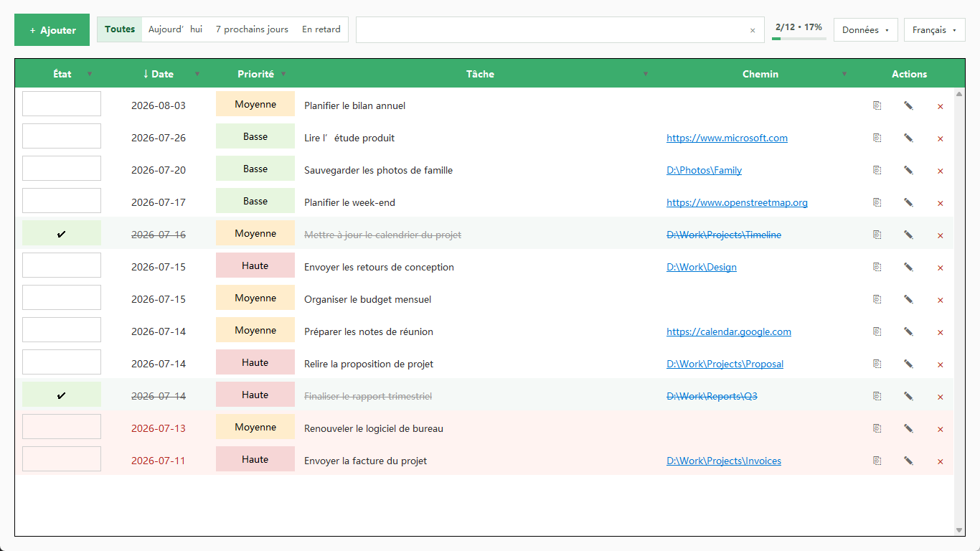Open the Chemin column filter arrow

point(844,74)
